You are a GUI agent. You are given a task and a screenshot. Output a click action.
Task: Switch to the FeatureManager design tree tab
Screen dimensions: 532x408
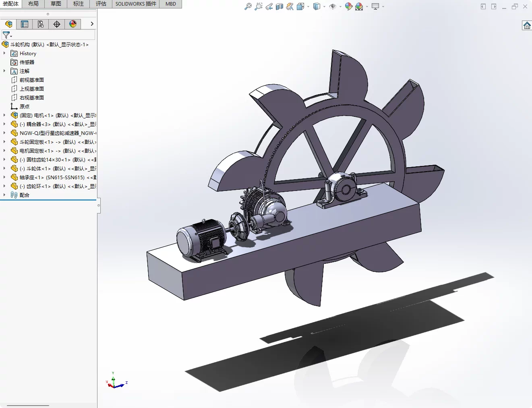(8, 24)
